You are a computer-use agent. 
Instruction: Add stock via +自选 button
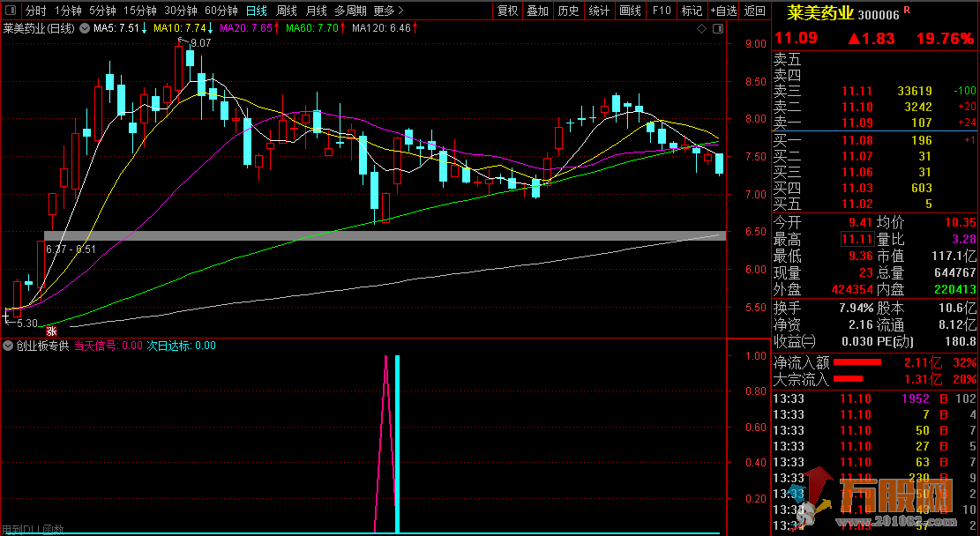tap(723, 11)
